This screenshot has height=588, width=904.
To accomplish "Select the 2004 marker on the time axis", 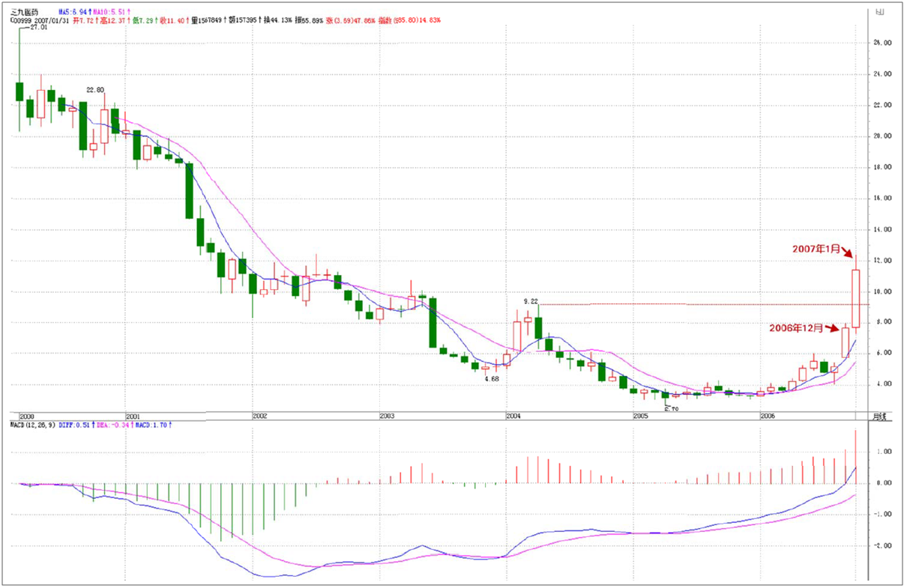I will (x=513, y=415).
